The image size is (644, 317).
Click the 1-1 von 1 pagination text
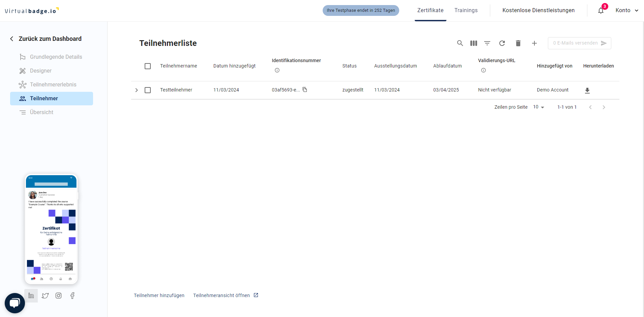[x=567, y=107]
